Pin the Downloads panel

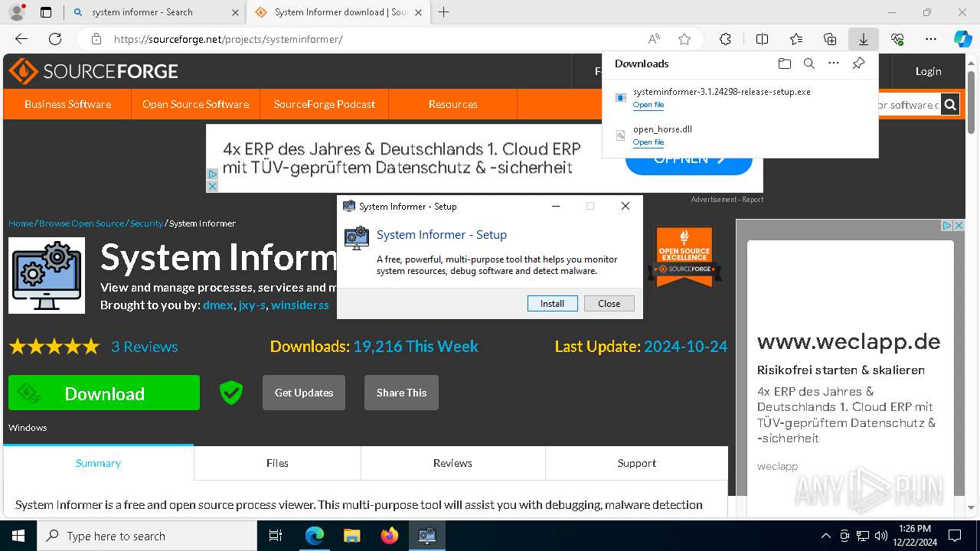[858, 64]
